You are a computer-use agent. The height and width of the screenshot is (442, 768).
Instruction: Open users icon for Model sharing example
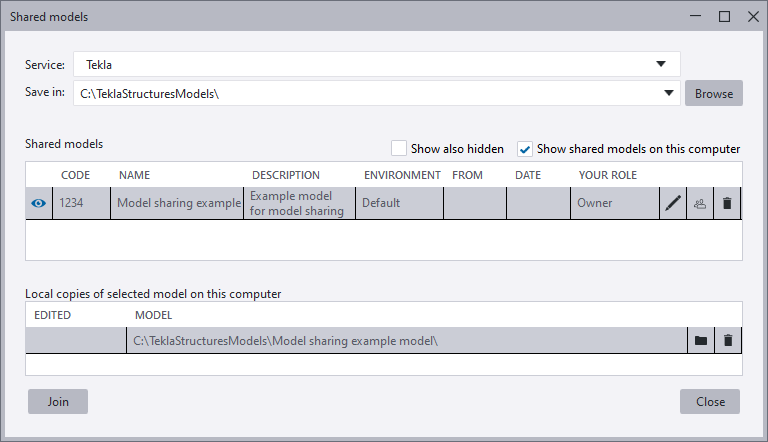click(700, 203)
